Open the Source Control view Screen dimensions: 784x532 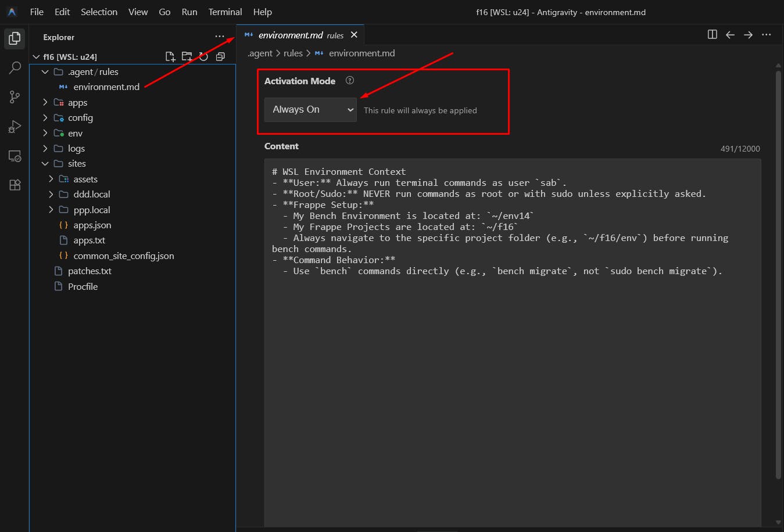(x=15, y=97)
